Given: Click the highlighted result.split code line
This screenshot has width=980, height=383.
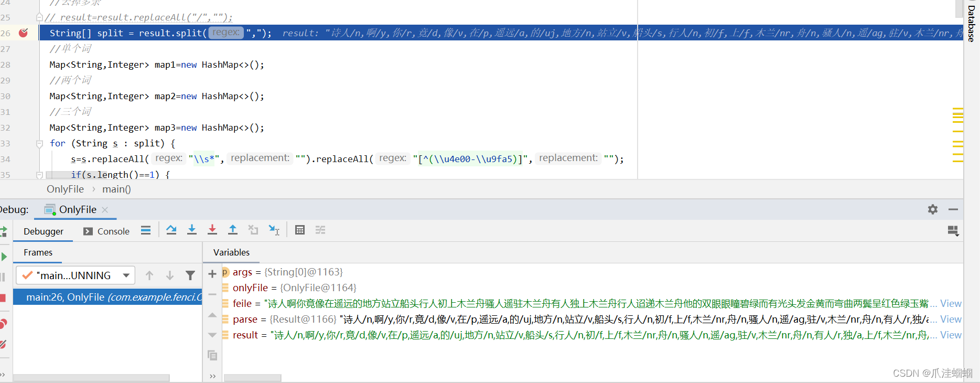Looking at the screenshot, I should pyautogui.click(x=501, y=33).
